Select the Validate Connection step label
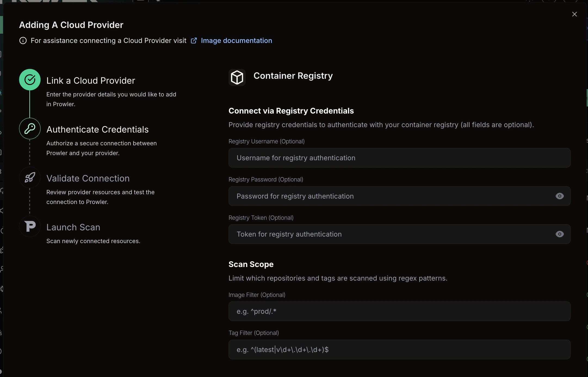The width and height of the screenshot is (588, 377). click(88, 178)
